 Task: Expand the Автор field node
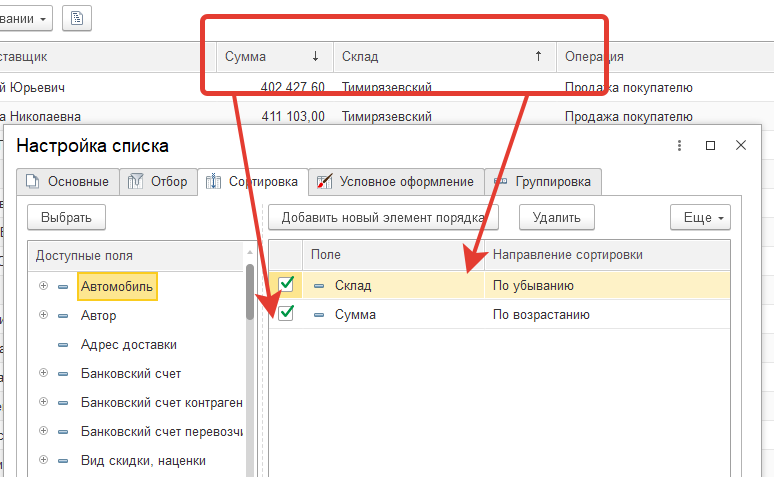[x=43, y=315]
